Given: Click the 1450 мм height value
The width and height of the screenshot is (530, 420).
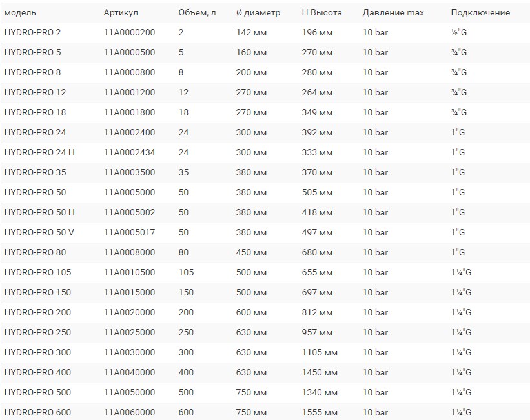Looking at the screenshot, I should pyautogui.click(x=320, y=372).
